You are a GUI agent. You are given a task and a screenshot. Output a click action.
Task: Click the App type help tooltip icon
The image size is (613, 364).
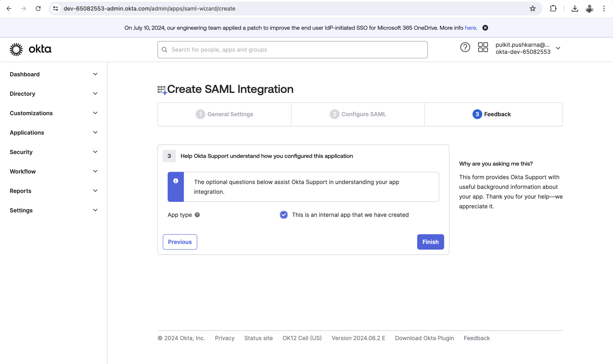(x=197, y=215)
